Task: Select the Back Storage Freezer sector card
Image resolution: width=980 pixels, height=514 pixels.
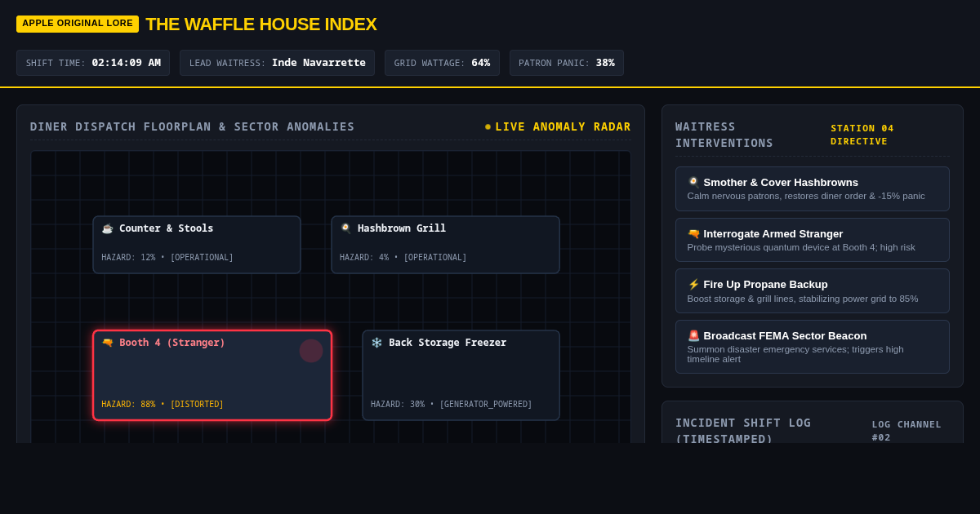Action: [x=461, y=375]
